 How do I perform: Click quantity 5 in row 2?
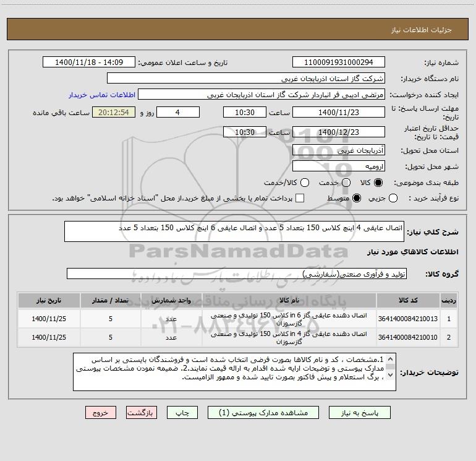(111, 337)
